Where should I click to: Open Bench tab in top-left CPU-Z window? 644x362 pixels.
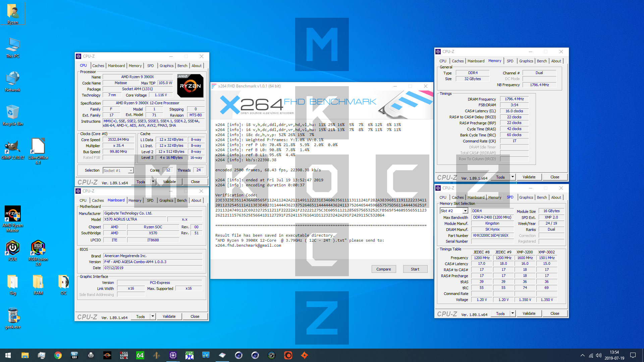tap(182, 66)
